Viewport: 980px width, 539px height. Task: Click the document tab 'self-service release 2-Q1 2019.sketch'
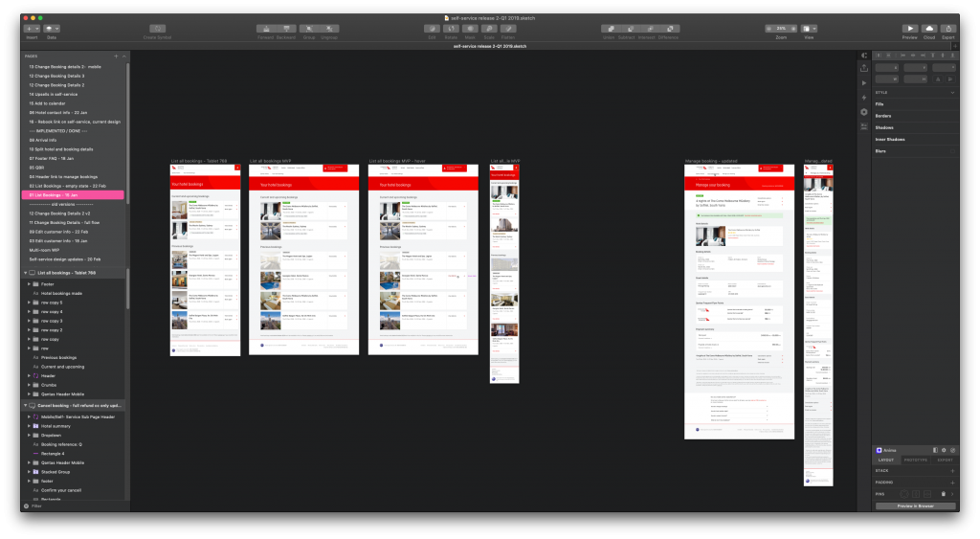click(x=490, y=46)
